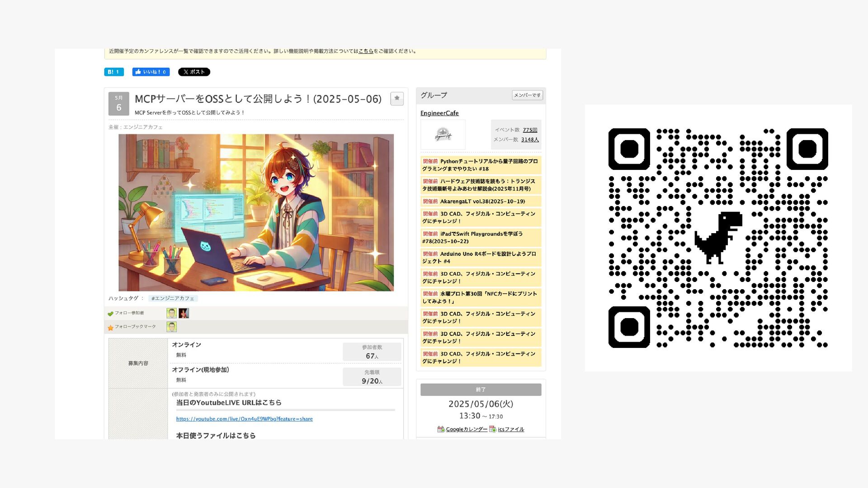Click the first follower participant avatar
The image size is (868, 488).
click(171, 313)
